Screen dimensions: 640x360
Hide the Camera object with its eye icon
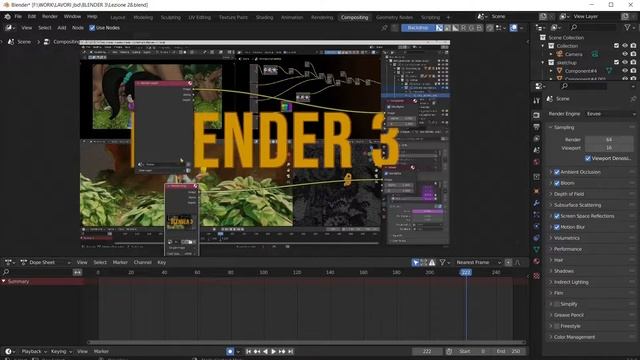(625, 54)
